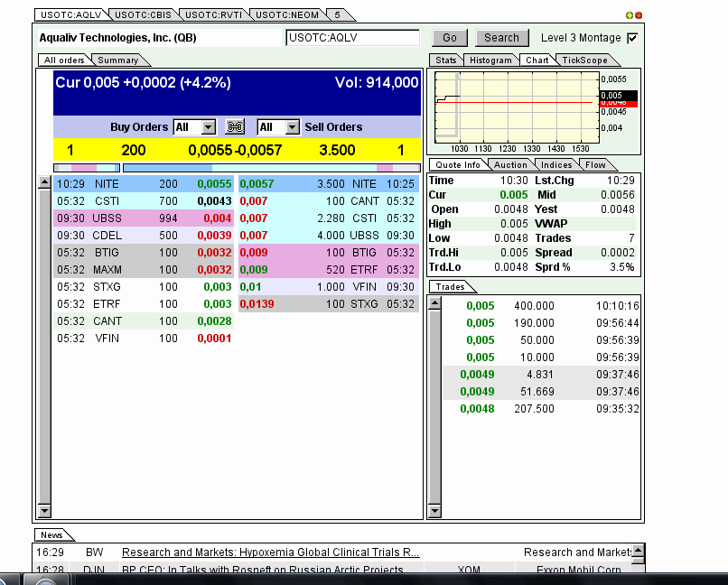
Task: Switch to the USOTC:CBIS tab
Action: pos(143,14)
